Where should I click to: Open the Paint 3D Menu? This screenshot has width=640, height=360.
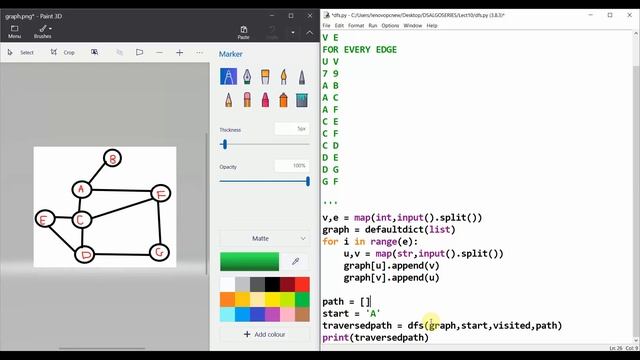point(14,32)
